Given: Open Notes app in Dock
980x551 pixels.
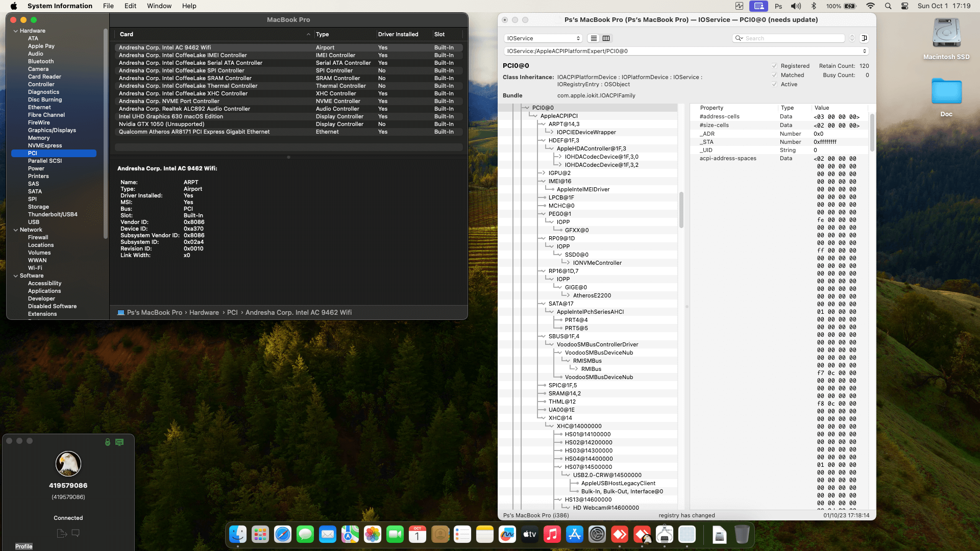Looking at the screenshot, I should tap(485, 534).
